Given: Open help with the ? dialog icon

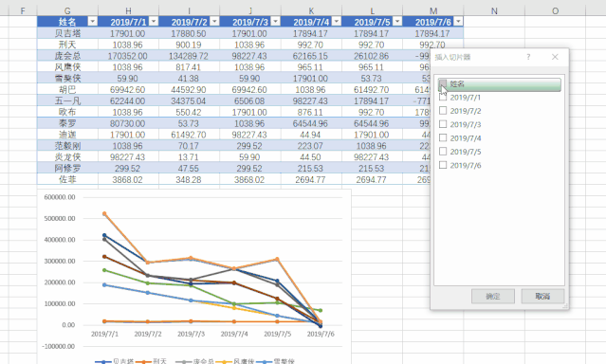Looking at the screenshot, I should pyautogui.click(x=528, y=57).
